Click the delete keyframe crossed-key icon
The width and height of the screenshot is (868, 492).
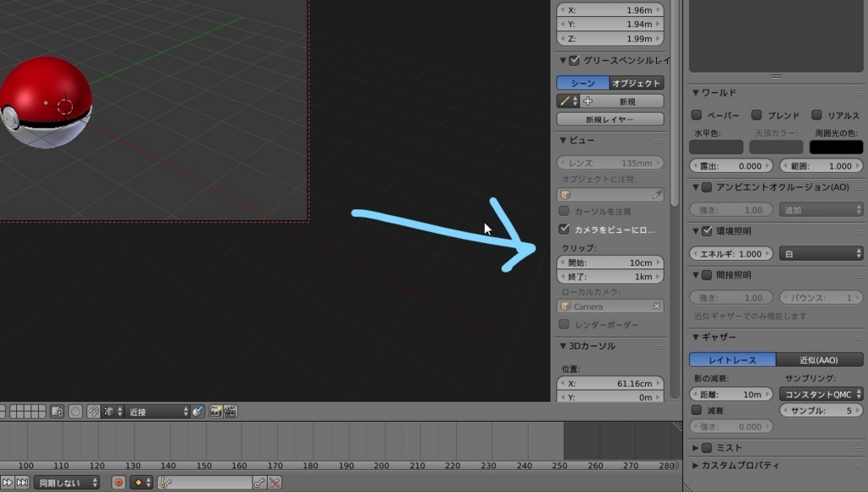tap(274, 483)
